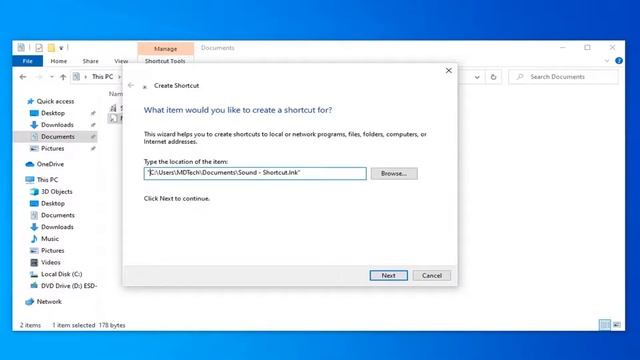Open the Shortcut Tools tab
640x360 pixels.
[165, 61]
